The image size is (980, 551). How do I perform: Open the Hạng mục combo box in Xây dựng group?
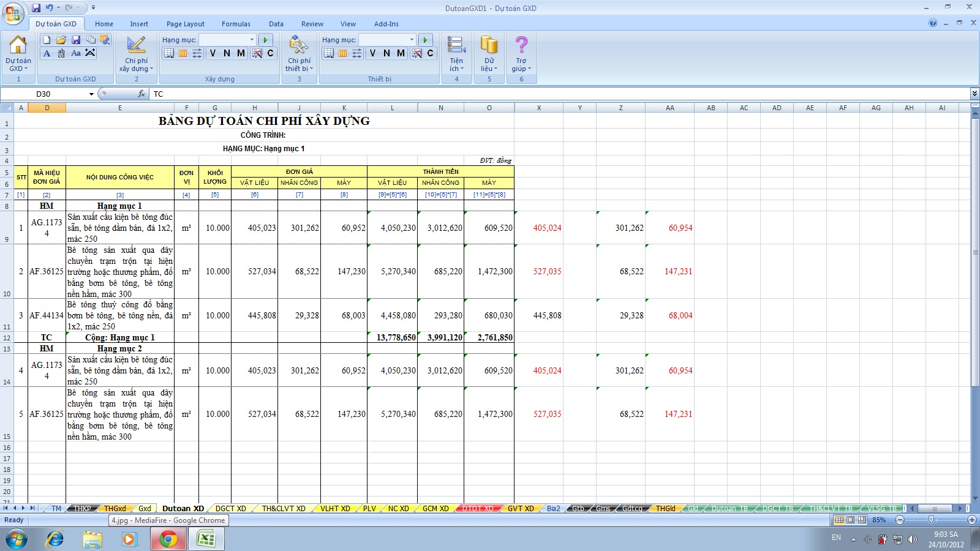coord(227,40)
